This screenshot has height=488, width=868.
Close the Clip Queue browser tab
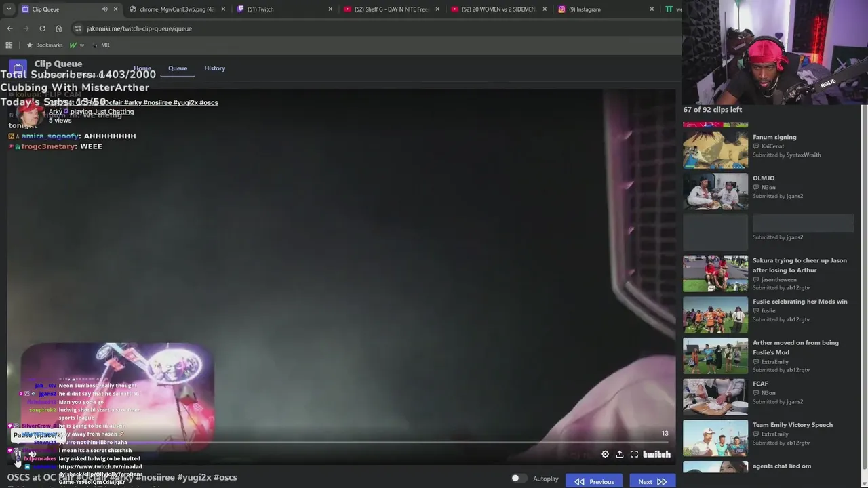pos(115,9)
